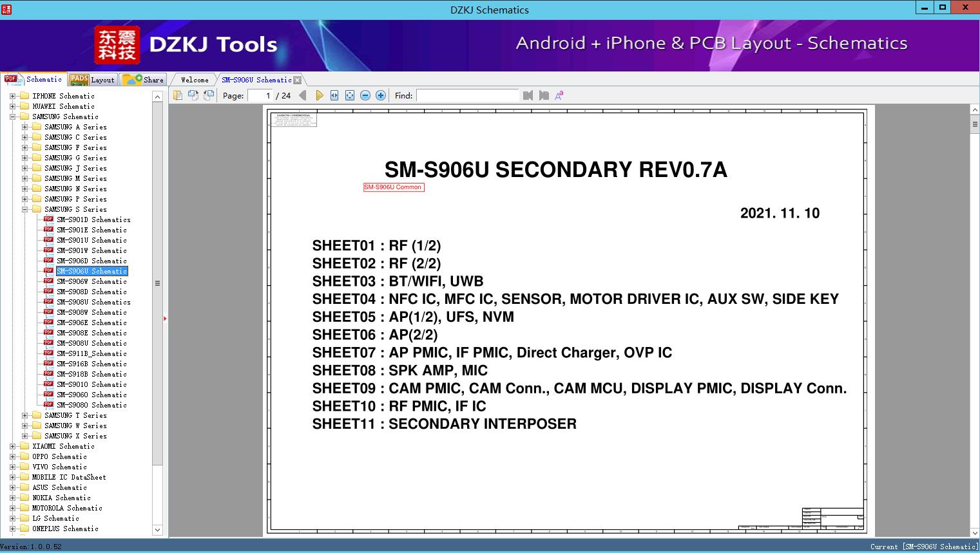Click the find next result icon
Image resolution: width=980 pixels, height=553 pixels.
(x=544, y=95)
